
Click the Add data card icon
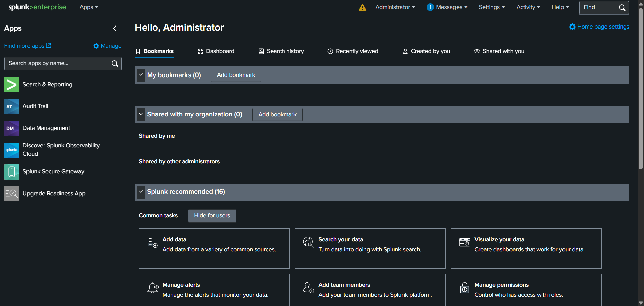click(152, 242)
